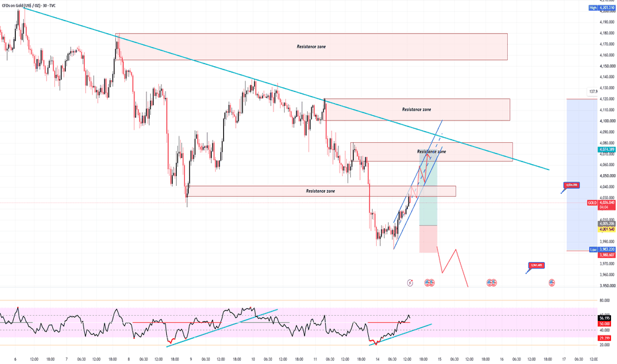The width and height of the screenshot is (617, 364).
Task: Click the lightning bolt event icon
Action: 410,283
